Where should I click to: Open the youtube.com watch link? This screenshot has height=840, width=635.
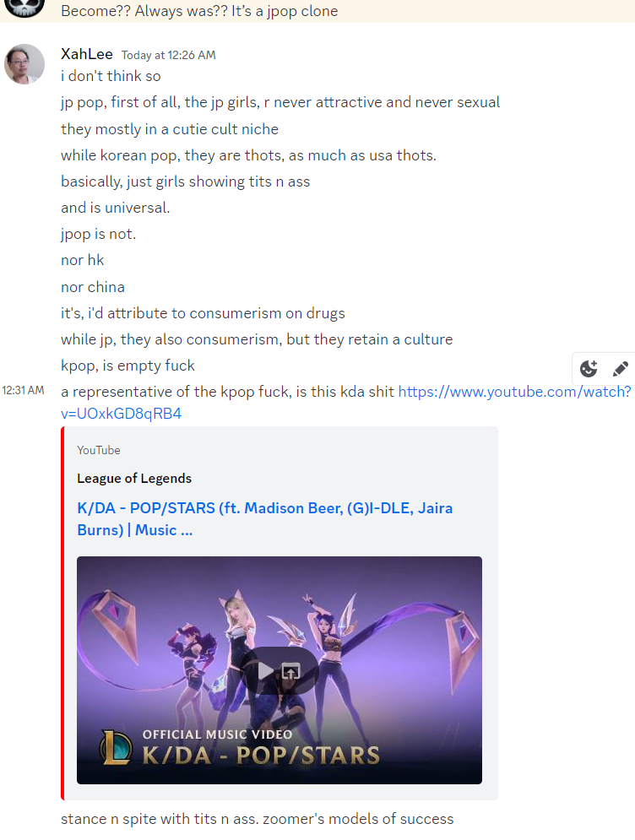click(346, 403)
